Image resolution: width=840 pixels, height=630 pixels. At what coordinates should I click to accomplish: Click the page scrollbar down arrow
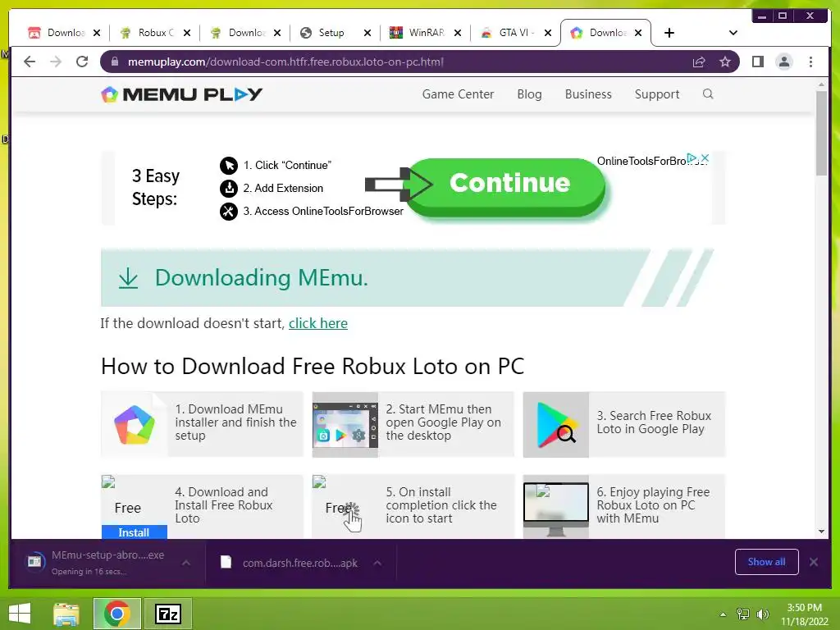pyautogui.click(x=821, y=532)
